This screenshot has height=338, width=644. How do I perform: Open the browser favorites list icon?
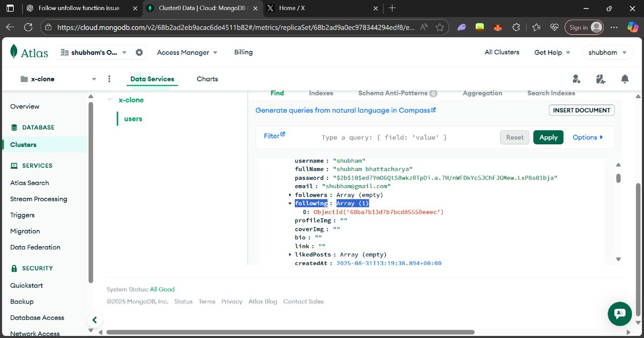click(537, 27)
